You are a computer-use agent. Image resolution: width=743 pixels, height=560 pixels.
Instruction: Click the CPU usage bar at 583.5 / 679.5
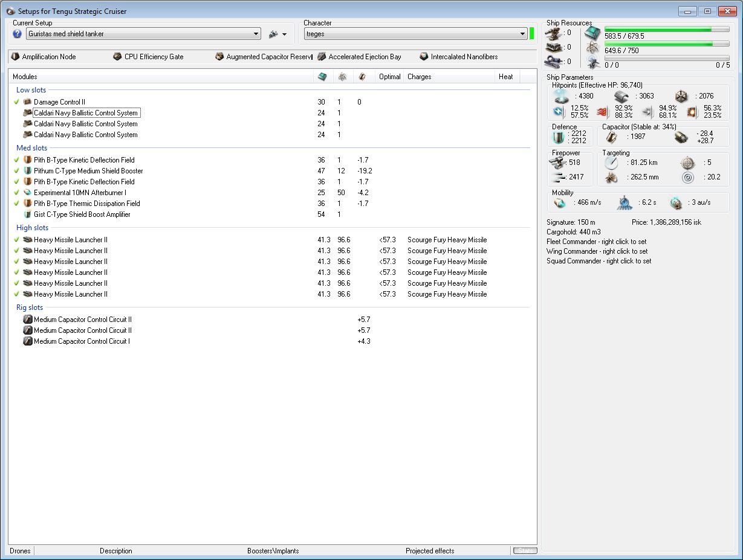pyautogui.click(x=667, y=29)
